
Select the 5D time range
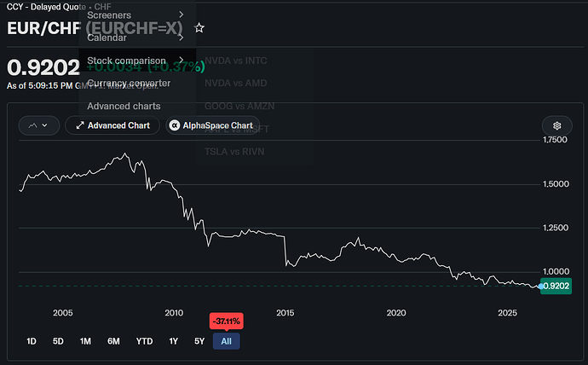(58, 341)
